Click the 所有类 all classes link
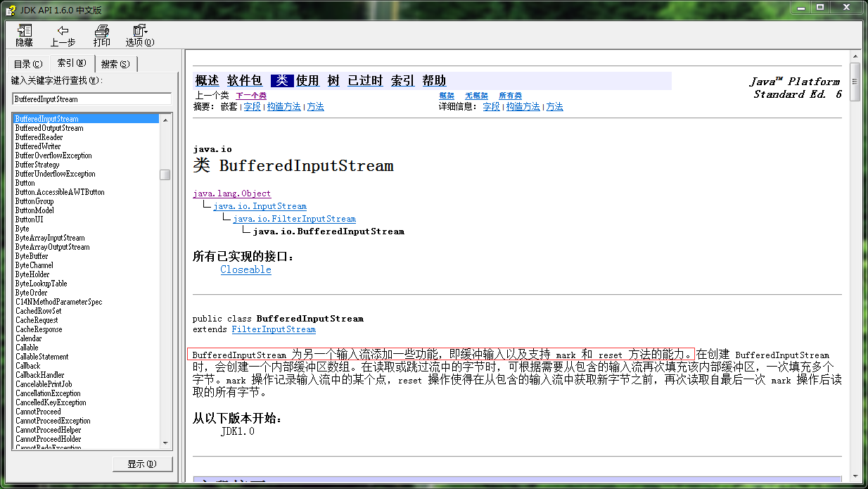The width and height of the screenshot is (868, 489). pos(510,96)
